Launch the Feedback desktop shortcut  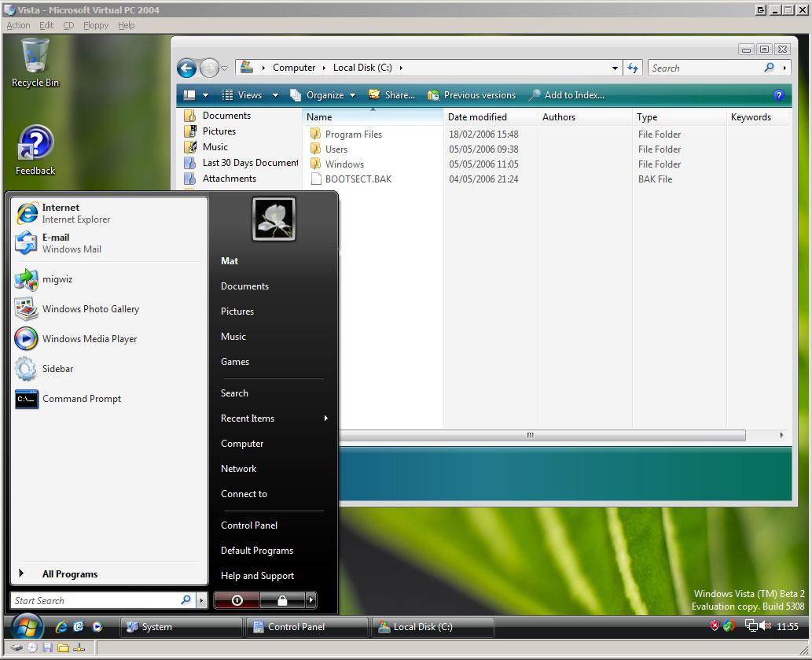pos(35,150)
